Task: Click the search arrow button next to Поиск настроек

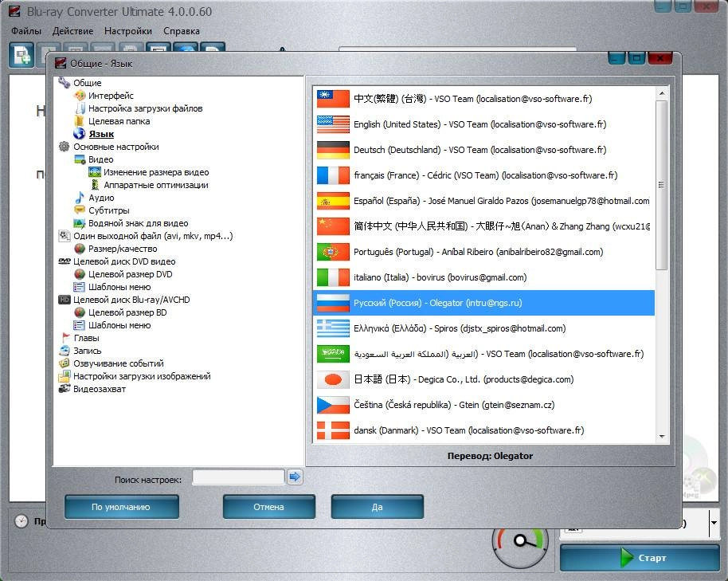Action: click(295, 477)
